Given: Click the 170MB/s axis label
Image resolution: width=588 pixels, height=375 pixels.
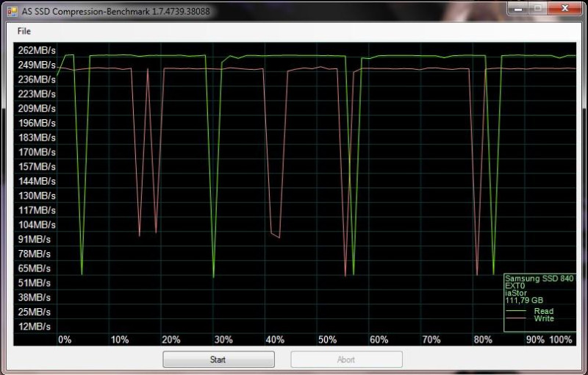Looking at the screenshot, I should coord(37,152).
